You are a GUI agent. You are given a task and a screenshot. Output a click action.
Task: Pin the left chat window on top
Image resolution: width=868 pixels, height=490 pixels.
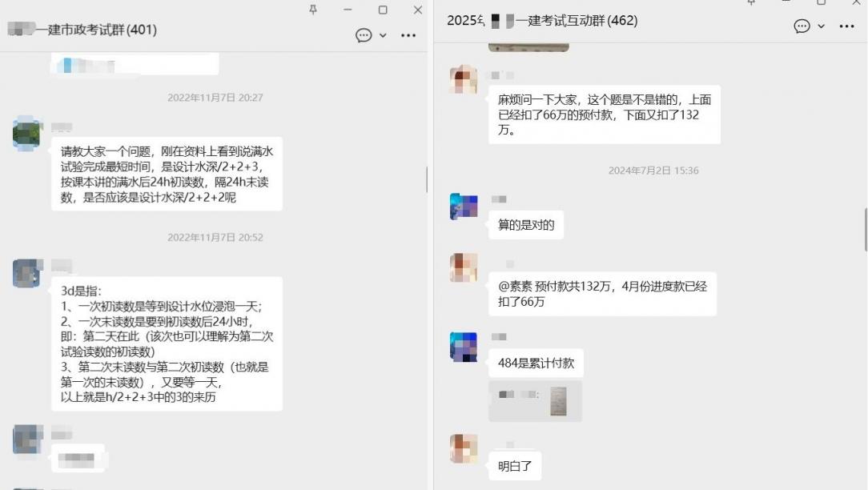(x=313, y=10)
